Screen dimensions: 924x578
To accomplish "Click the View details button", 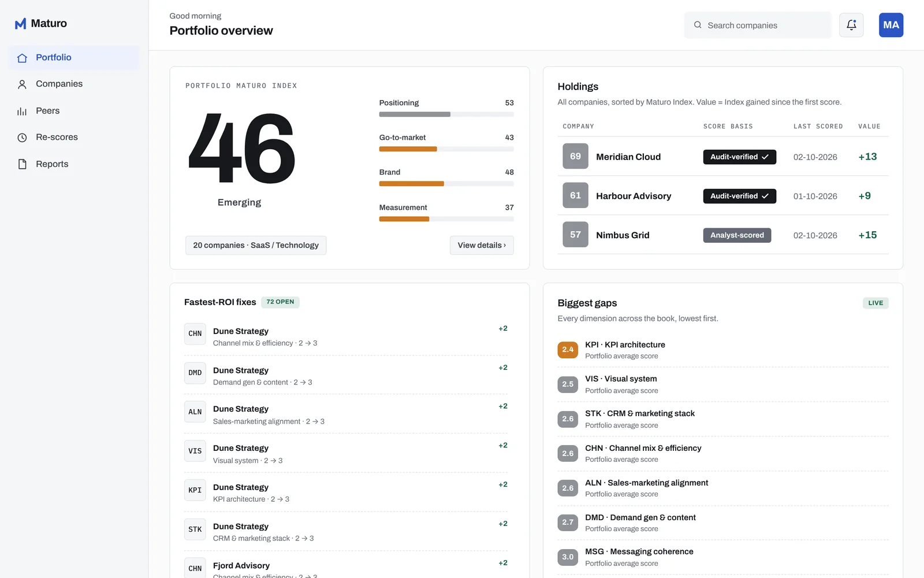I will [x=482, y=245].
